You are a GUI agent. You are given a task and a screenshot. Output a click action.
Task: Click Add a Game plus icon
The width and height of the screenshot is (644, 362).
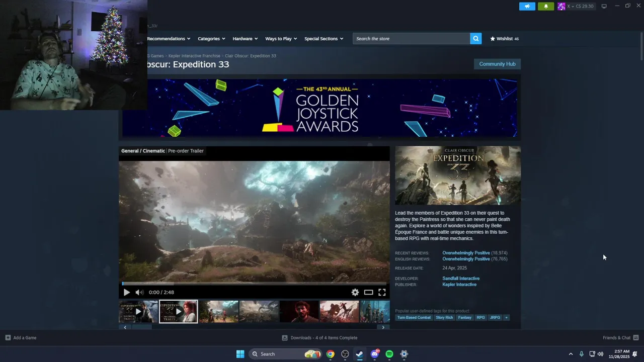click(x=8, y=338)
